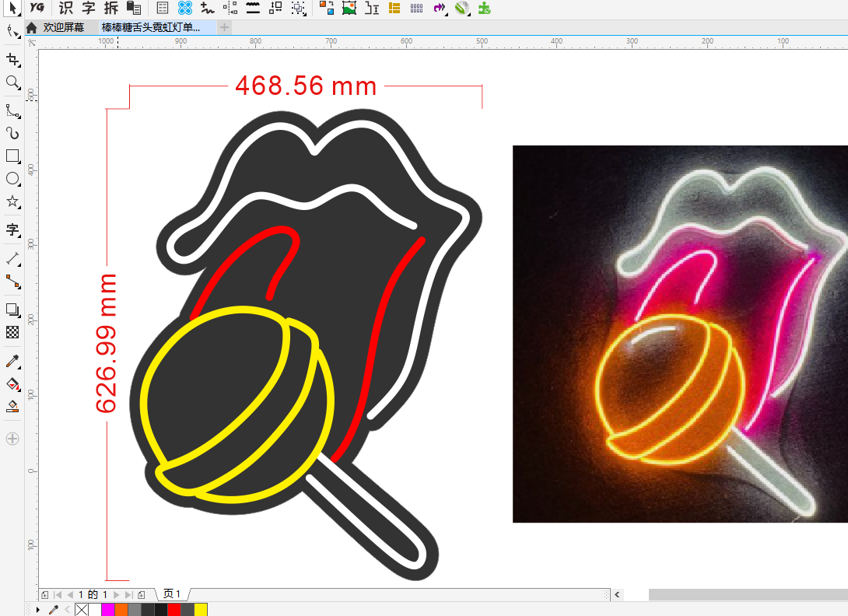This screenshot has height=616, width=848.
Task: Click the green pen-nib circle icon
Action: [462, 8]
